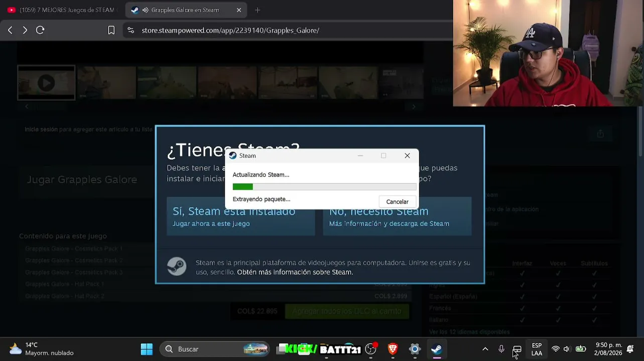Open the notification center bell icon
Screen dimensions: 644x361
pyautogui.click(x=630, y=349)
